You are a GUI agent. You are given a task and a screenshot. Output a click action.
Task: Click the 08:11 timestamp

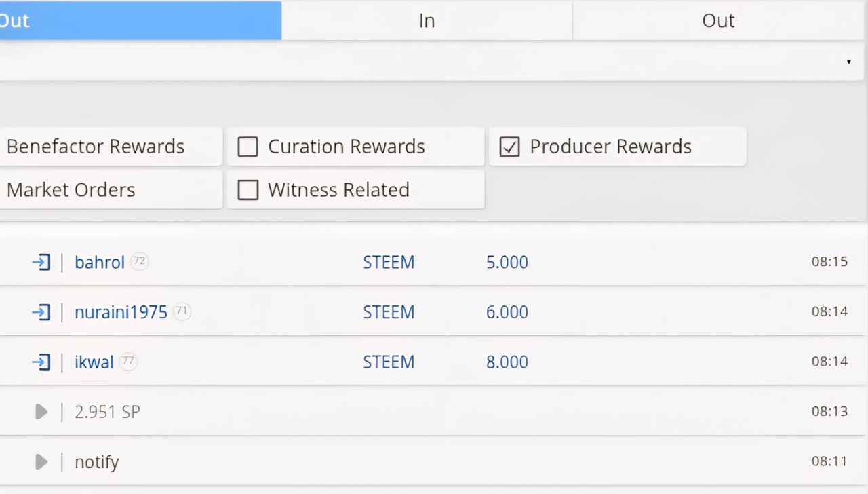point(829,461)
